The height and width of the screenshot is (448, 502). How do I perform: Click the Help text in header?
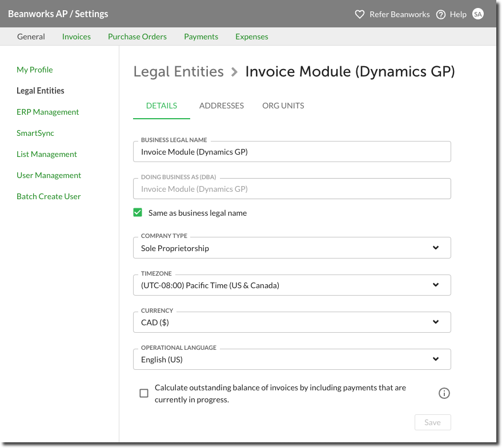(x=458, y=14)
